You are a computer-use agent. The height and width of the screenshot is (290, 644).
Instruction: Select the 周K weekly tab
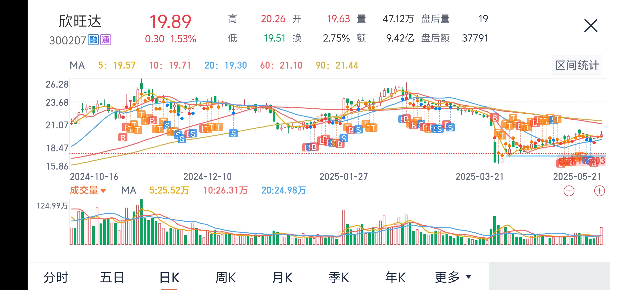[225, 277]
